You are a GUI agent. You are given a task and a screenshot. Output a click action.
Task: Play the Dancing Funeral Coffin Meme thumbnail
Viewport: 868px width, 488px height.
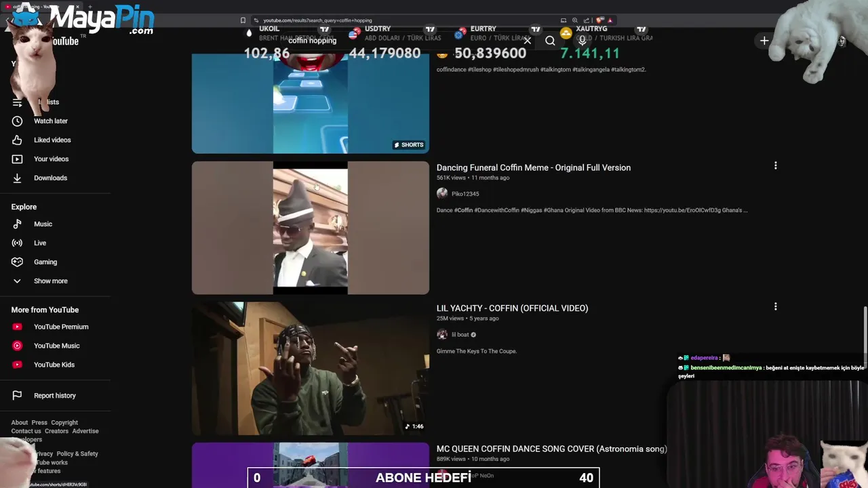(x=311, y=228)
